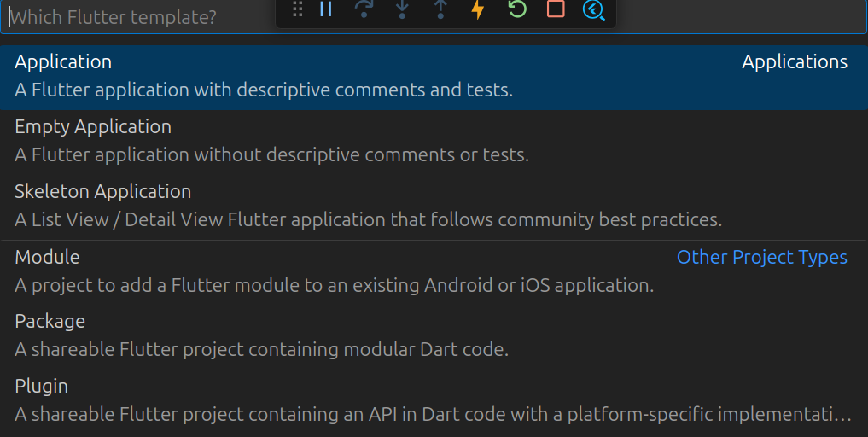Select the Plugin project template
868x437 pixels.
click(434, 401)
